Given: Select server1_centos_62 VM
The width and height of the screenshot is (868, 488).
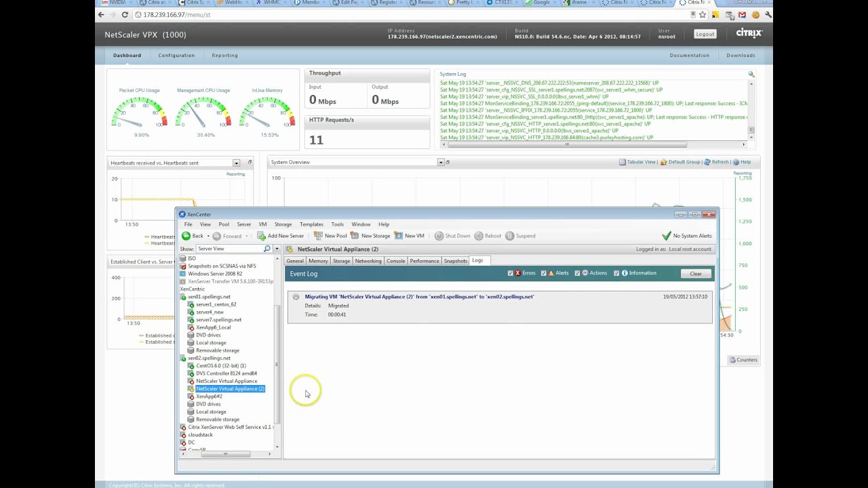Looking at the screenshot, I should 216,304.
